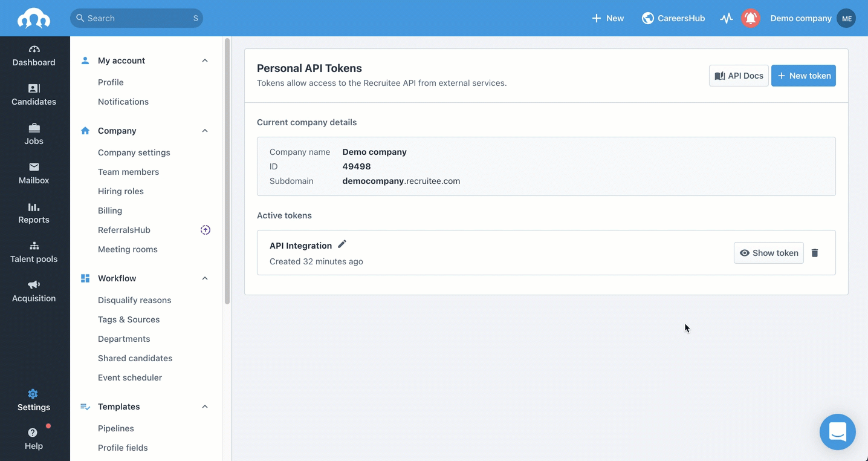The image size is (868, 461).
Task: Click the Workflow grid icon
Action: click(85, 278)
